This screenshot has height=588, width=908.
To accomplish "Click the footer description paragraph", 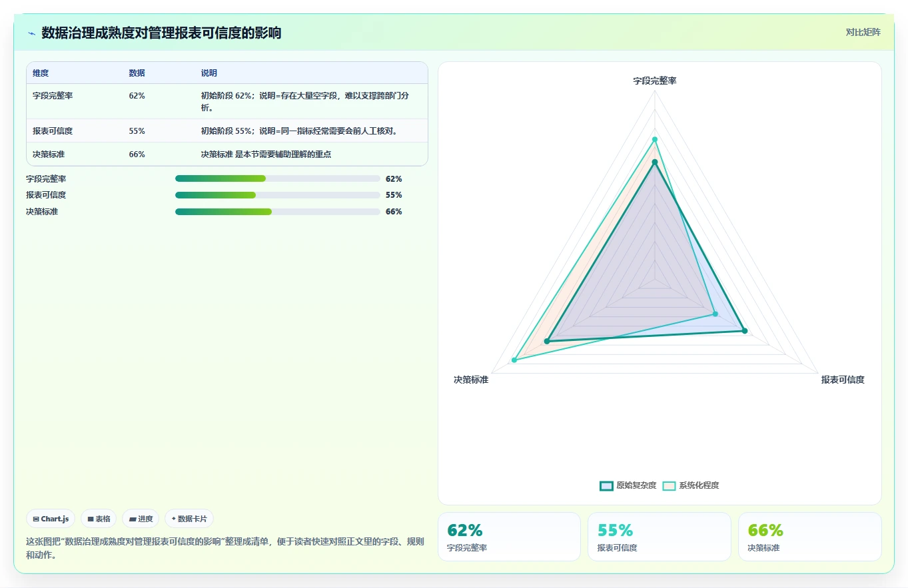I will pos(225,548).
